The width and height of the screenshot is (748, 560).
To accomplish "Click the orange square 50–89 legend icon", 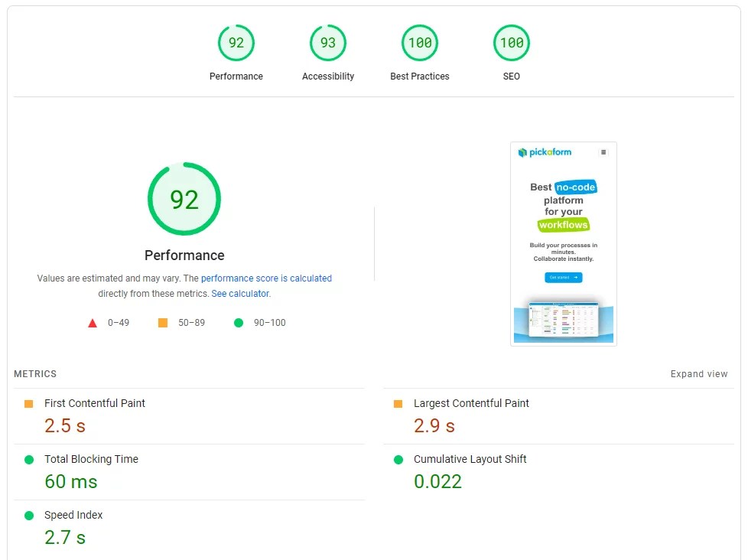I will pyautogui.click(x=163, y=323).
